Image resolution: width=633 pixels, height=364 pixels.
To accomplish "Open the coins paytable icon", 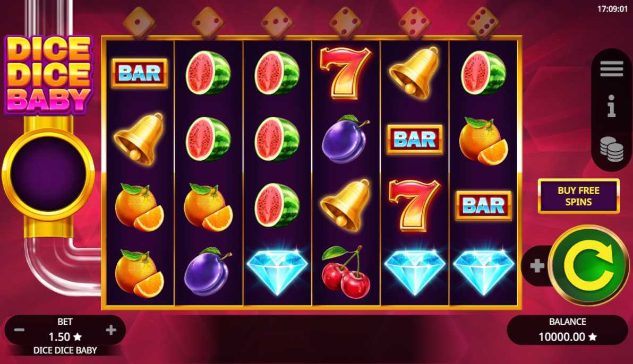I will tap(611, 149).
